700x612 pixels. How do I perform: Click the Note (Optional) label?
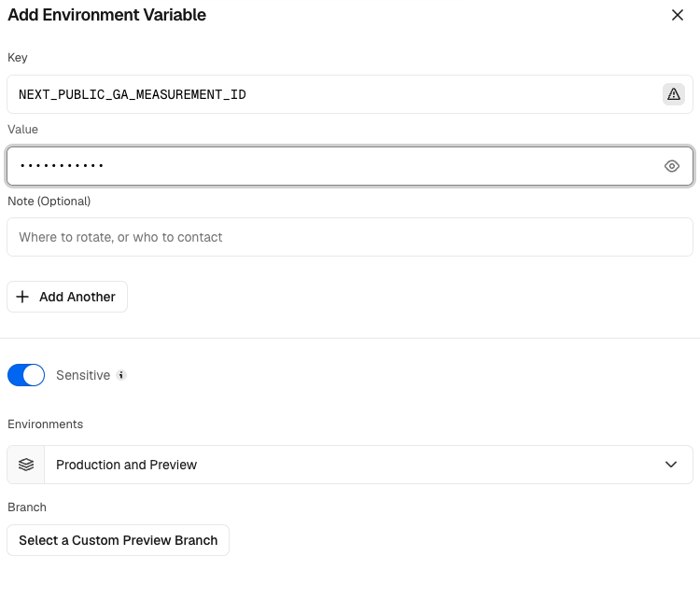(49, 202)
